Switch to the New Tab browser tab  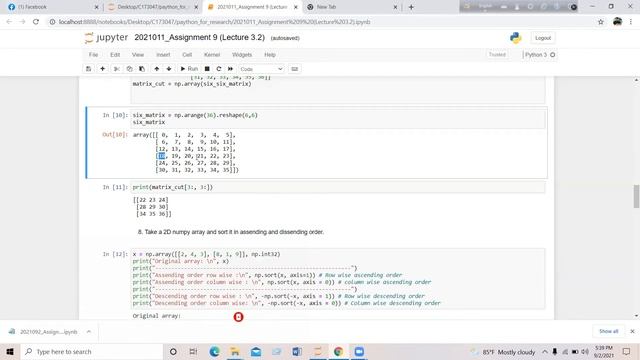click(352, 7)
